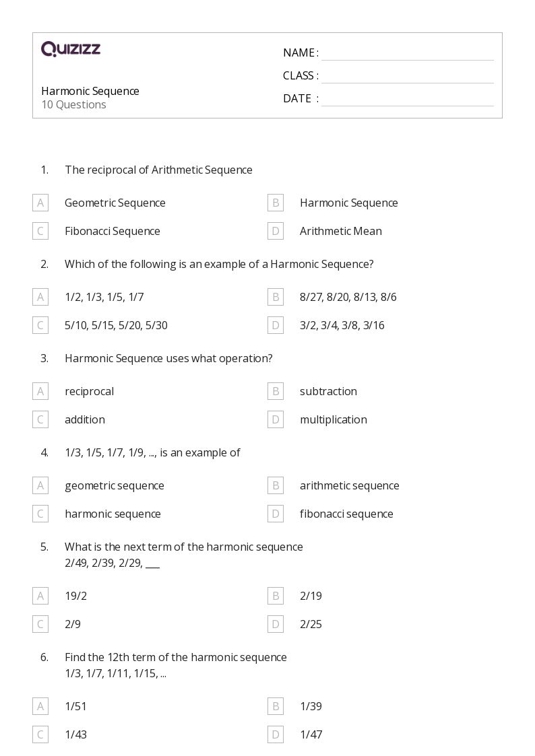Select option B Harmonic Sequence for question 1
This screenshot has width=535, height=756.
276,203
